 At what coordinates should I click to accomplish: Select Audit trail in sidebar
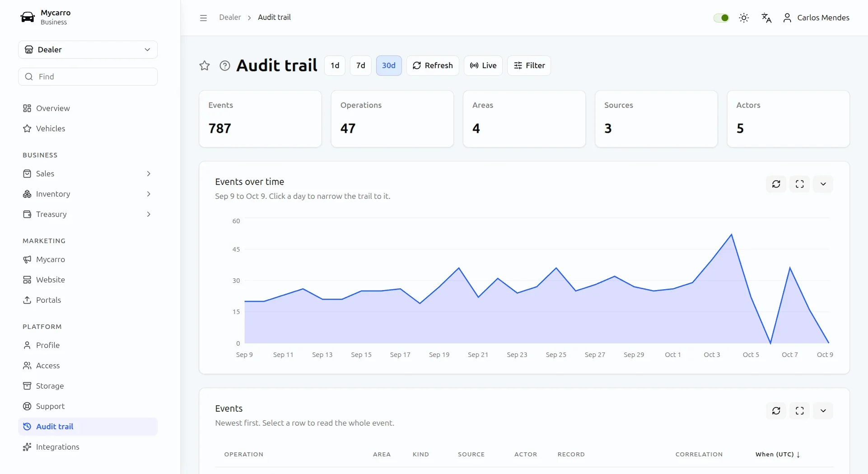tap(88, 427)
